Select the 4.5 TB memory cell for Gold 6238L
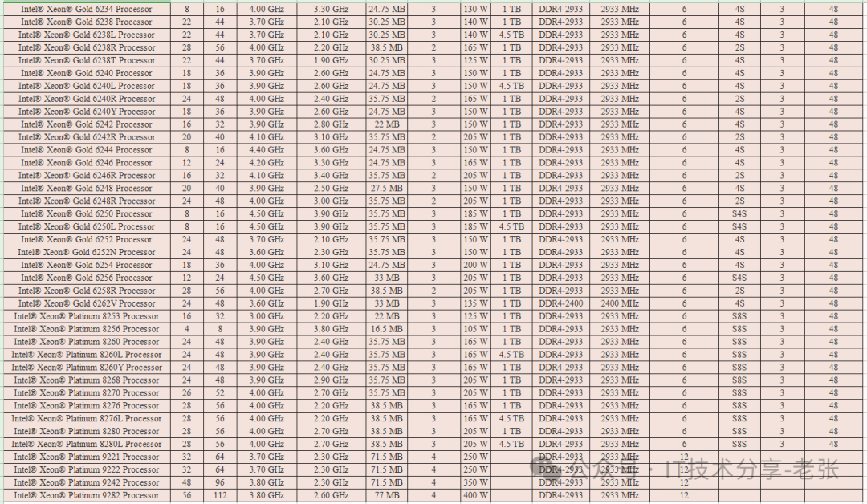 click(x=511, y=35)
